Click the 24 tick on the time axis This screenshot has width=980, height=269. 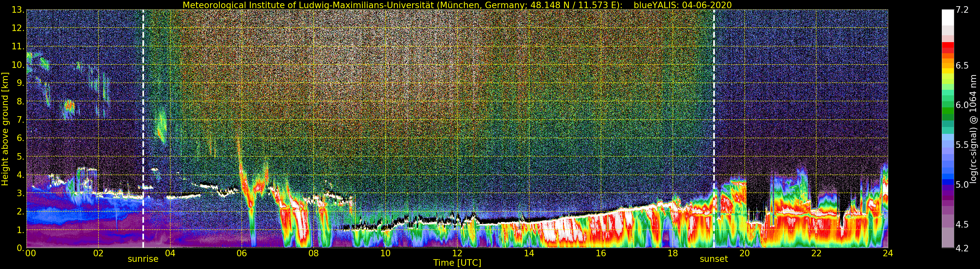[888, 253]
